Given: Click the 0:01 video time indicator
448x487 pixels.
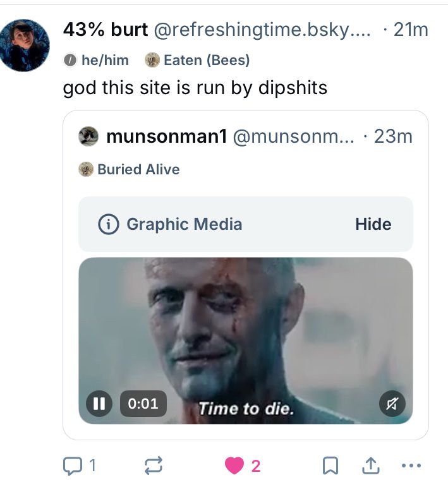Looking at the screenshot, I should tap(143, 403).
